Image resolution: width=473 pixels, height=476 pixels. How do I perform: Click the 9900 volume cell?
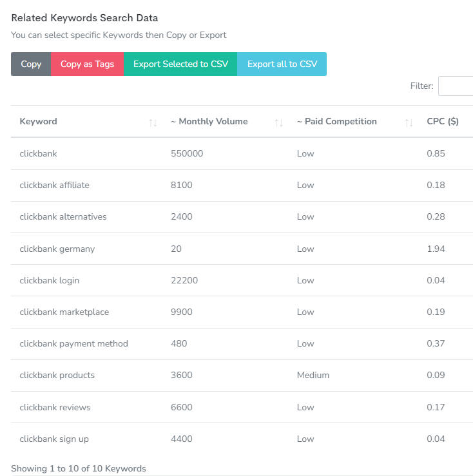point(181,312)
